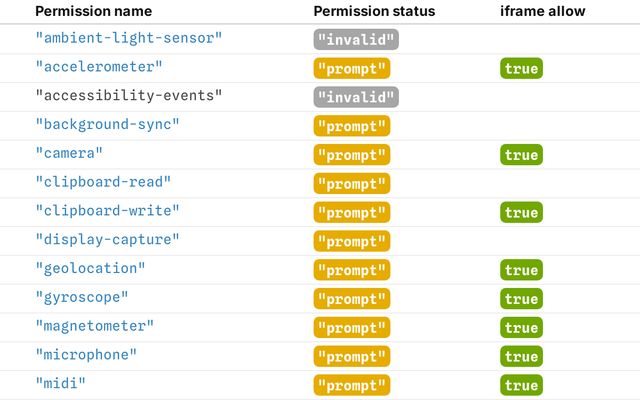This screenshot has width=640, height=400.
Task: Open the "camera" permission link
Action: coord(69,153)
